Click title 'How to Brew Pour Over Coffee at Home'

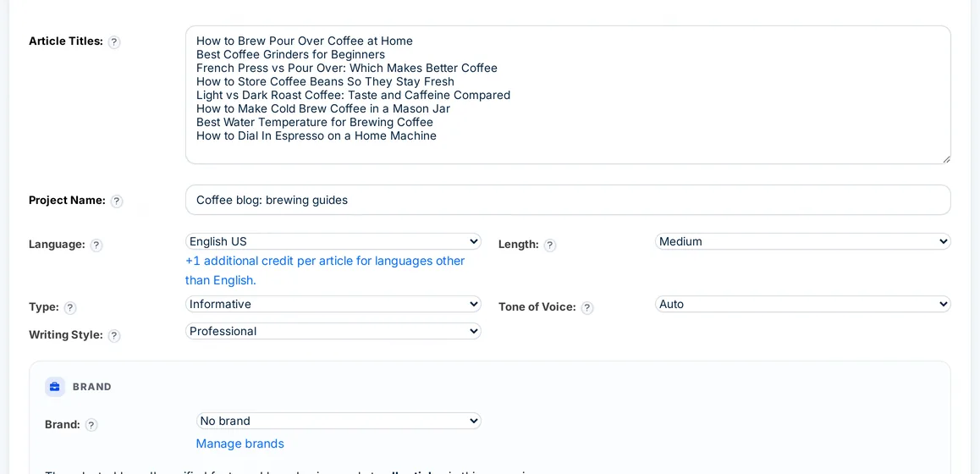pos(305,41)
